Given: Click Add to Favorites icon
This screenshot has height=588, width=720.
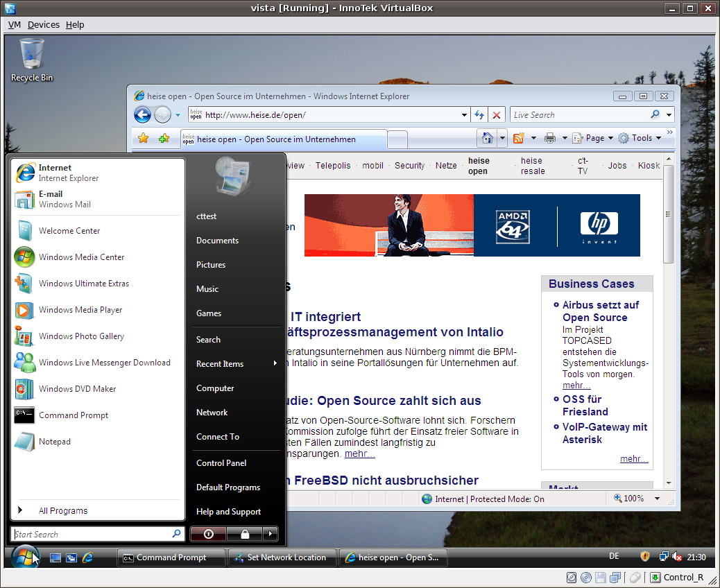Looking at the screenshot, I should point(164,138).
